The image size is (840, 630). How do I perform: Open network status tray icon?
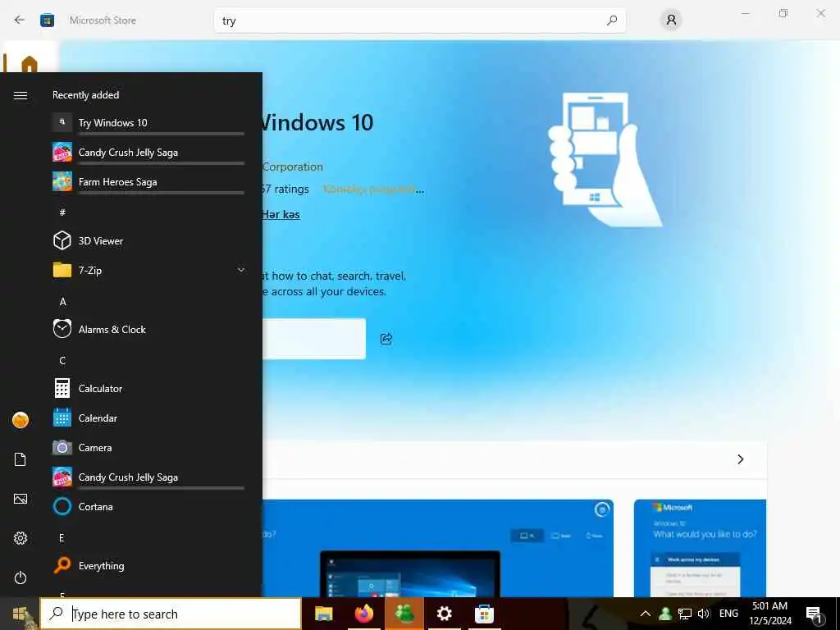point(684,614)
